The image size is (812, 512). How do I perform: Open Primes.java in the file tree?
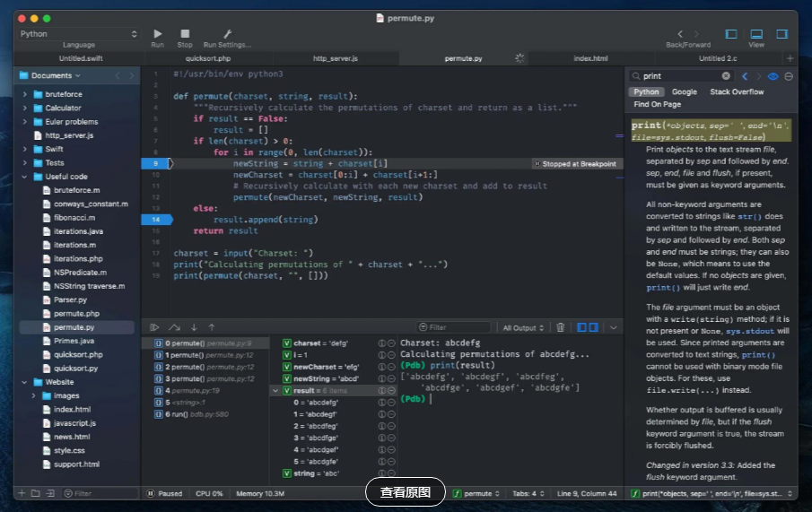pos(74,341)
